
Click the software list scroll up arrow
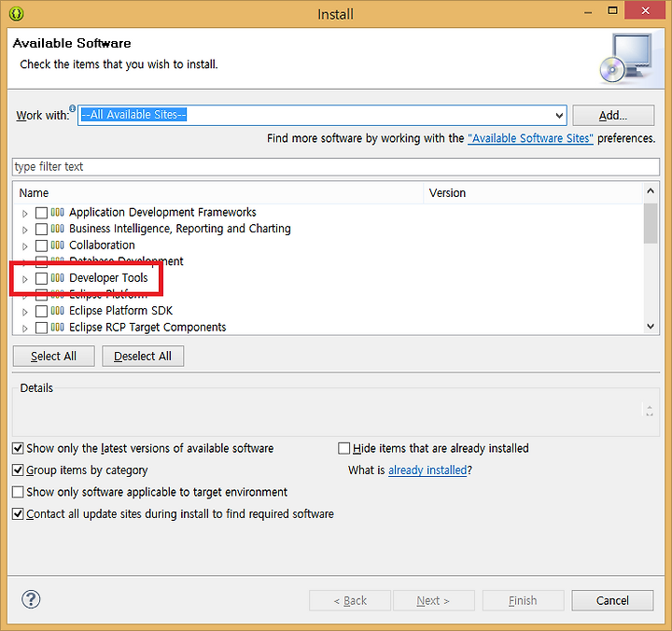651,191
